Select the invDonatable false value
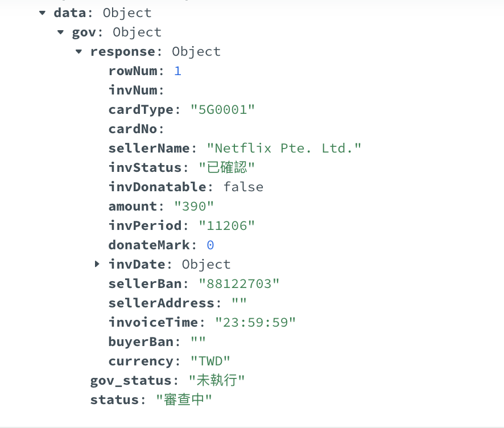The width and height of the screenshot is (504, 428). (243, 187)
